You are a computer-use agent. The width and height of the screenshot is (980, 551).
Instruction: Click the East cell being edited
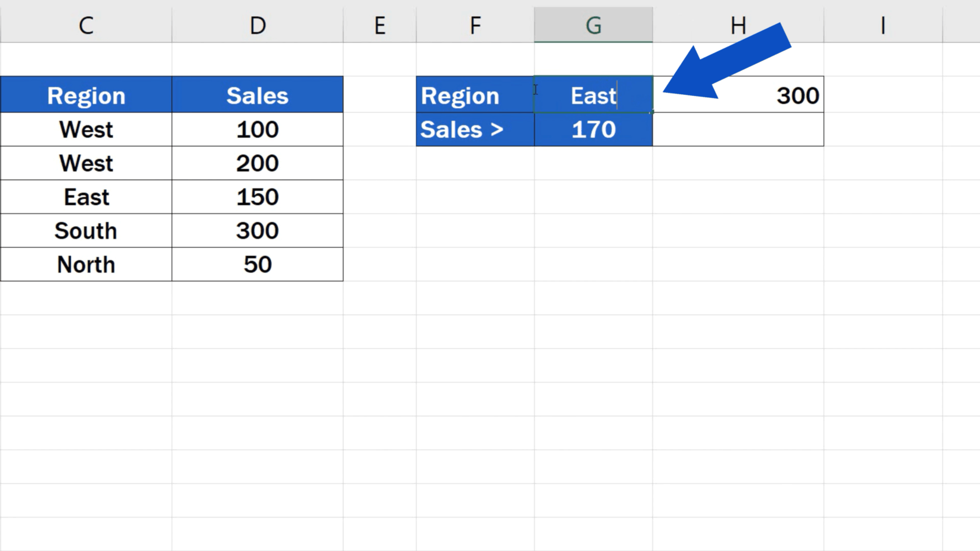point(593,95)
